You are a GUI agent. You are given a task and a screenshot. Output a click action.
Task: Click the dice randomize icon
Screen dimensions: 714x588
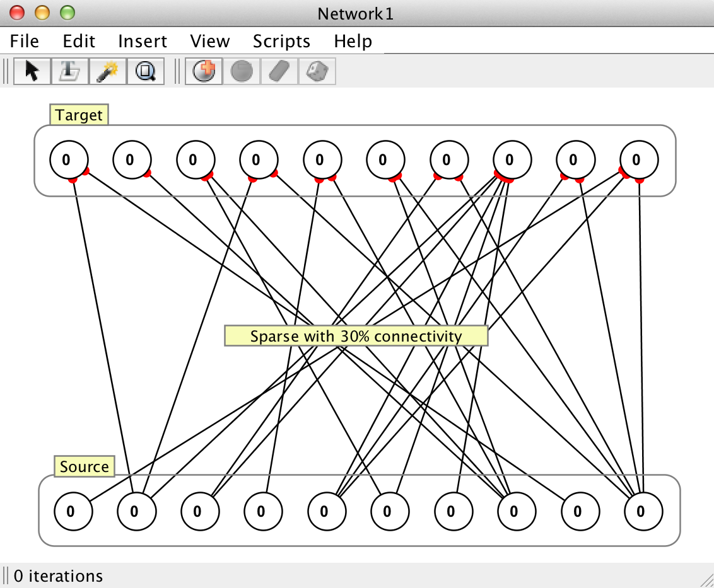[316, 71]
